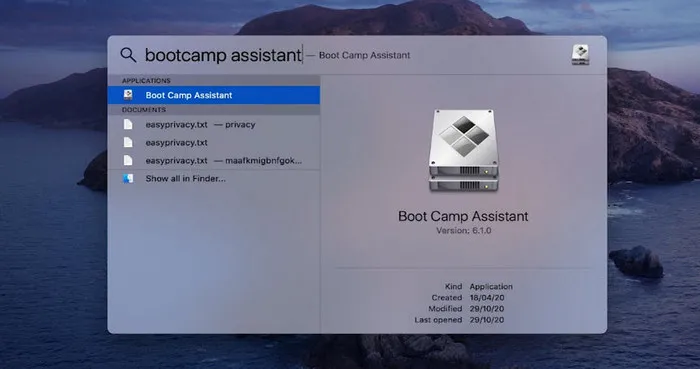Click the Created date 18/04/20
The height and width of the screenshot is (369, 700).
[487, 298]
